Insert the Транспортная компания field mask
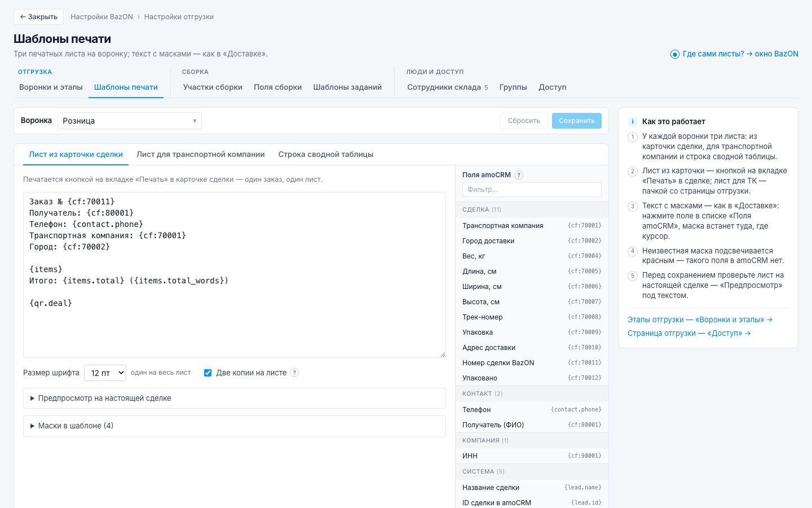The height and width of the screenshot is (508, 812). tap(532, 225)
